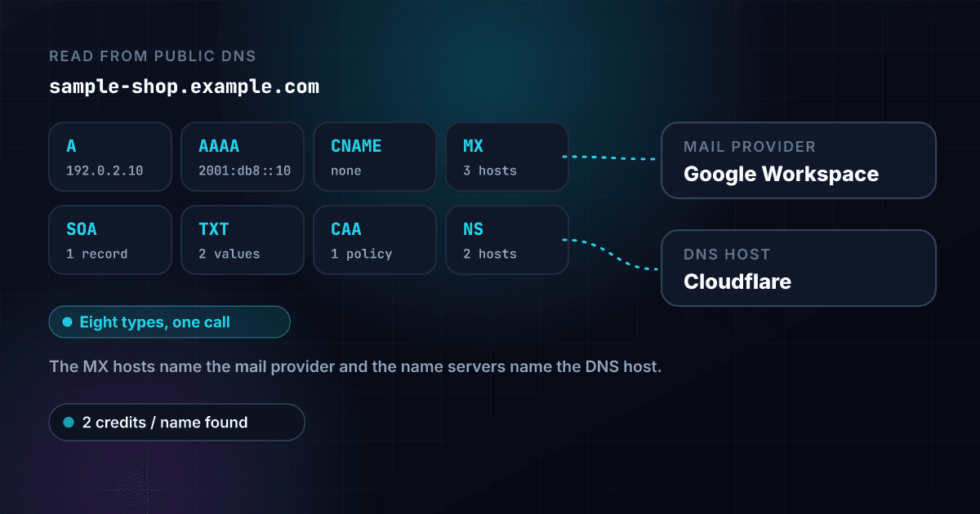The width and height of the screenshot is (980, 514).
Task: Click the 192.0.2.10 address text
Action: point(105,171)
